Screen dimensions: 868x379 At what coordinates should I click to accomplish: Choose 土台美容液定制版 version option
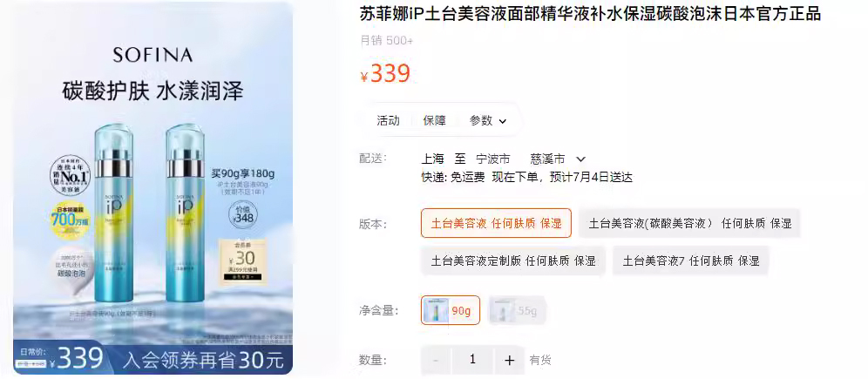(x=513, y=261)
